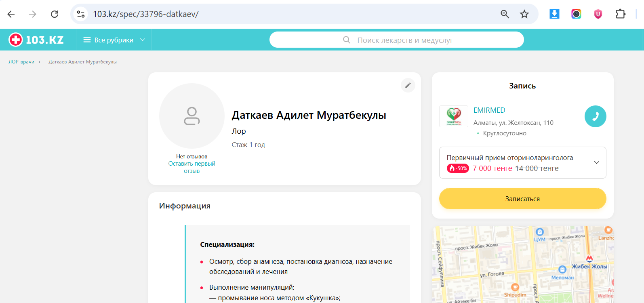
Task: Click the Информация section heading
Action: (185, 206)
